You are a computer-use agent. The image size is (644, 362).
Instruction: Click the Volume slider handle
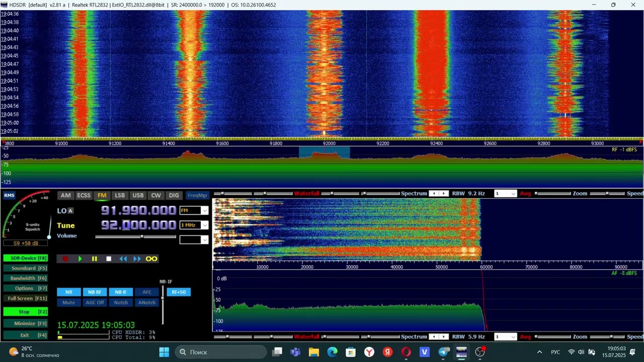pos(142,236)
